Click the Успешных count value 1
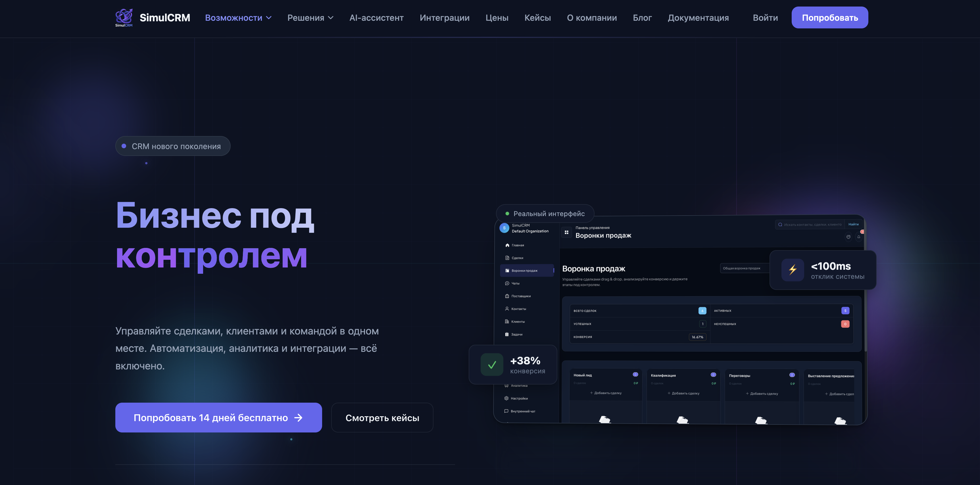980x485 pixels. click(702, 324)
